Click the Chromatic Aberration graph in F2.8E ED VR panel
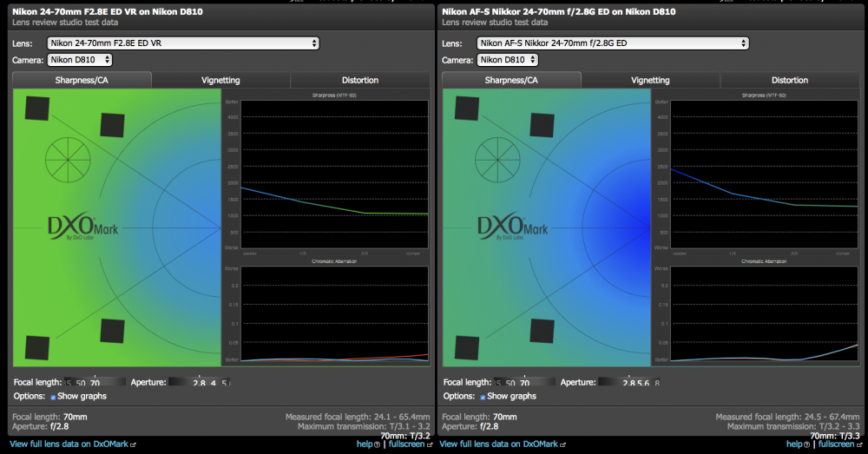This screenshot has height=454, width=868. point(334,314)
